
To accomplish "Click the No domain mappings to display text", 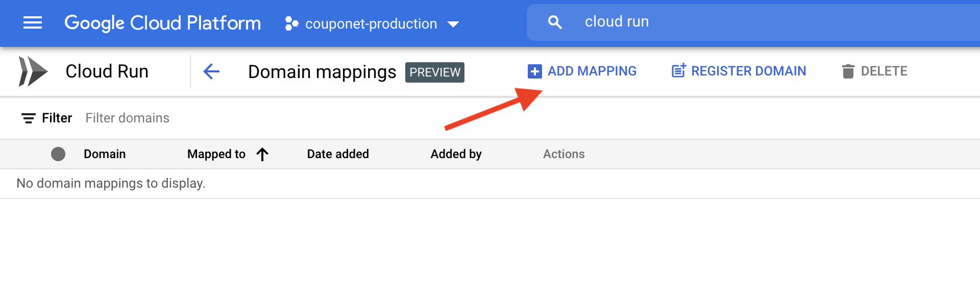I will [x=111, y=184].
